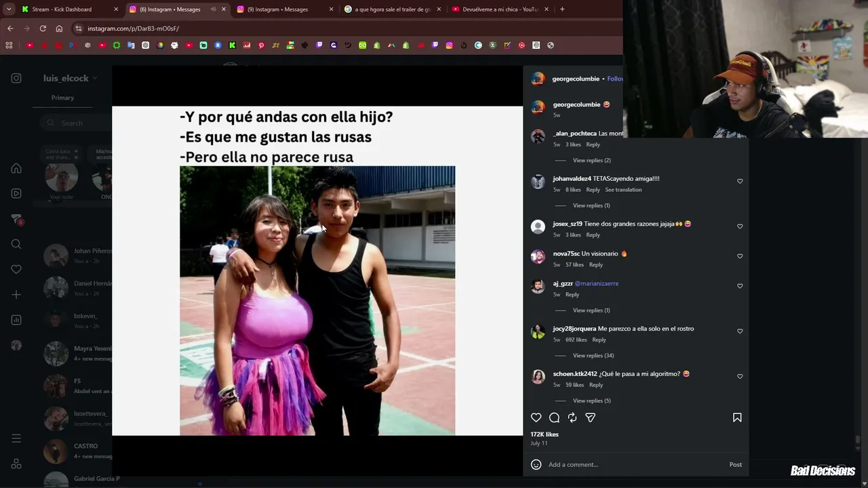The width and height of the screenshot is (868, 488).
Task: Open the tab search dropdown
Action: click(x=9, y=9)
